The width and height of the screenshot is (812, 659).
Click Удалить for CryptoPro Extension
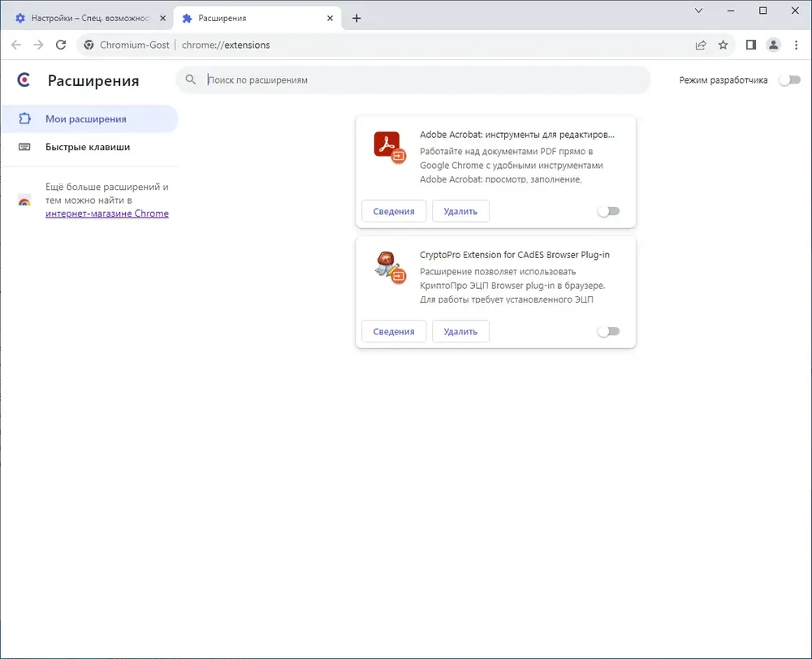pyautogui.click(x=460, y=331)
